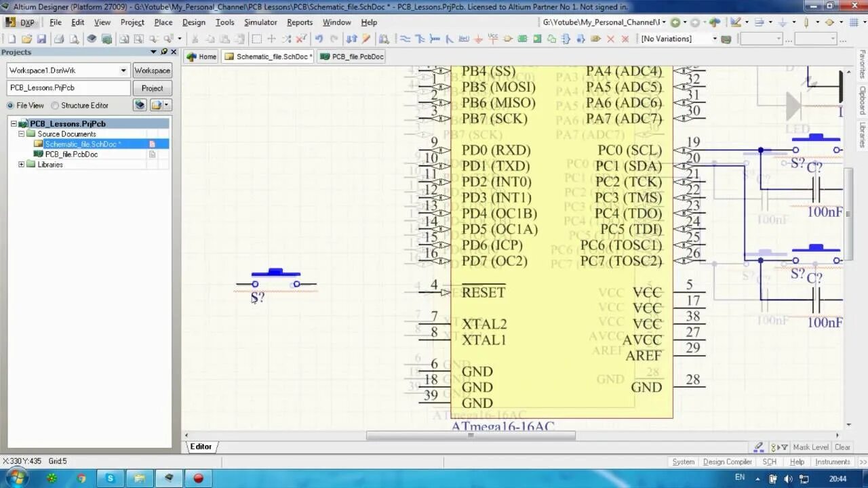The image size is (868, 488).
Task: Click the Place Wire tool icon
Action: [406, 39]
